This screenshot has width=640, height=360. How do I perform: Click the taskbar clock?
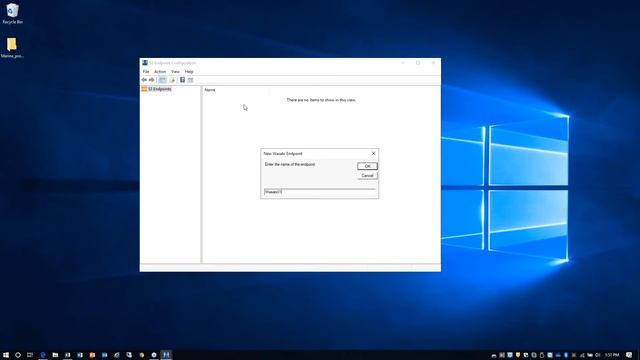612,355
